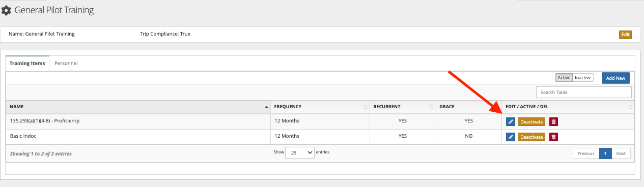
Task: Show Active training items toggle
Action: 564,78
